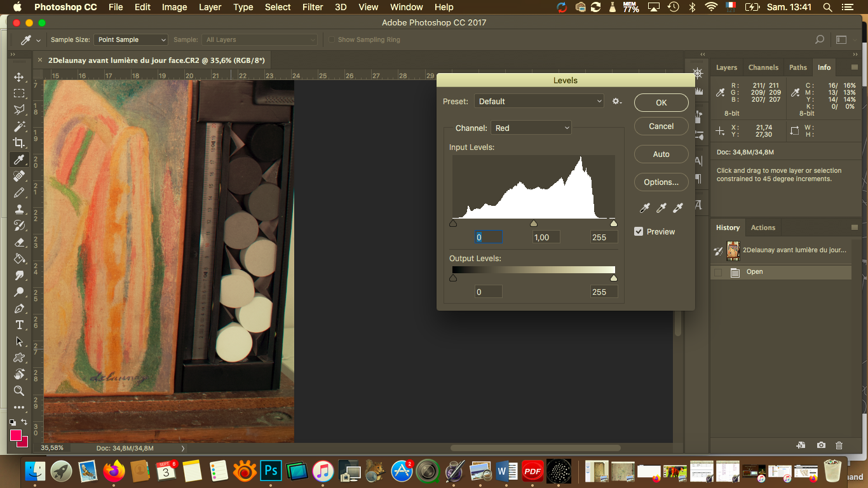Select the Zoom tool in toolbar
The height and width of the screenshot is (488, 868).
pyautogui.click(x=19, y=391)
